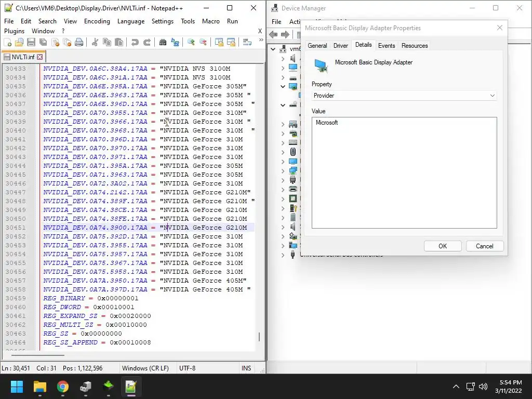Select the Details tab

(363, 45)
